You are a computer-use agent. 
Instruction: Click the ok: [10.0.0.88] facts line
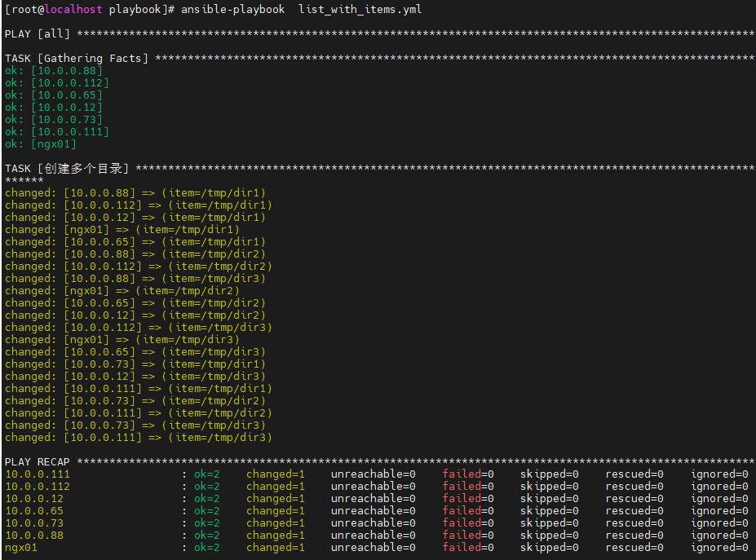(54, 70)
